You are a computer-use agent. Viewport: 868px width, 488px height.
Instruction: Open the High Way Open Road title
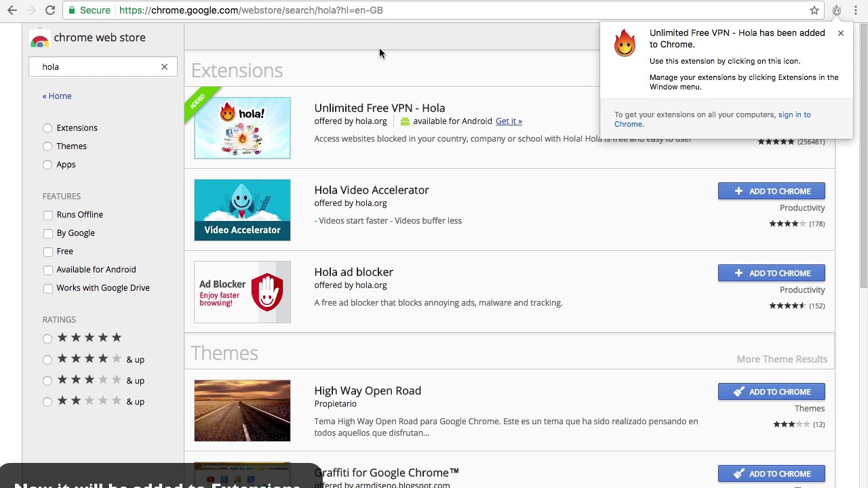point(368,390)
